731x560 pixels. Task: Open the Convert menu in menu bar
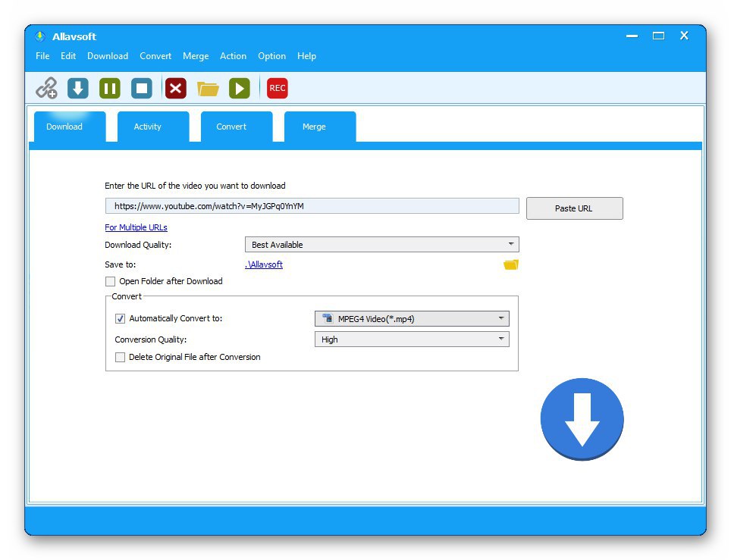tap(155, 56)
